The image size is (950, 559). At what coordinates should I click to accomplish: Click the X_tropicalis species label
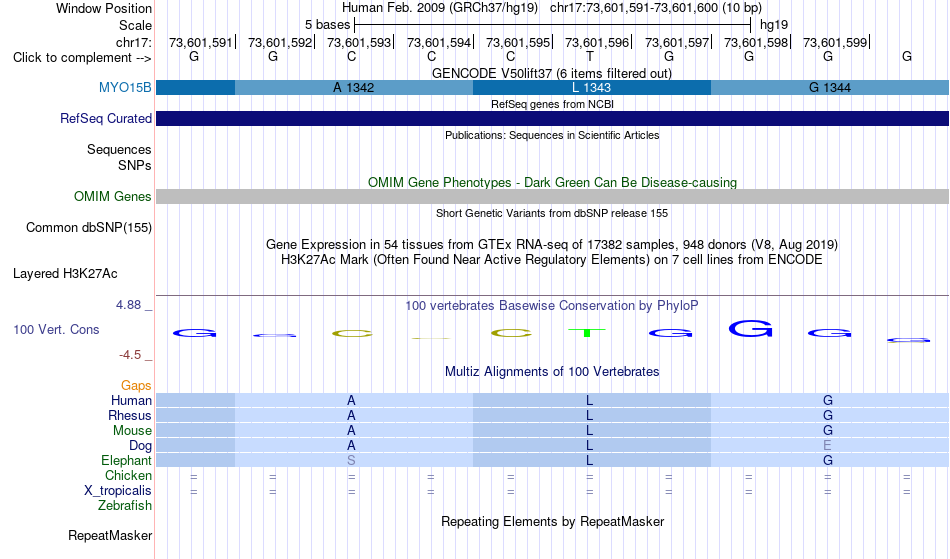[x=118, y=491]
